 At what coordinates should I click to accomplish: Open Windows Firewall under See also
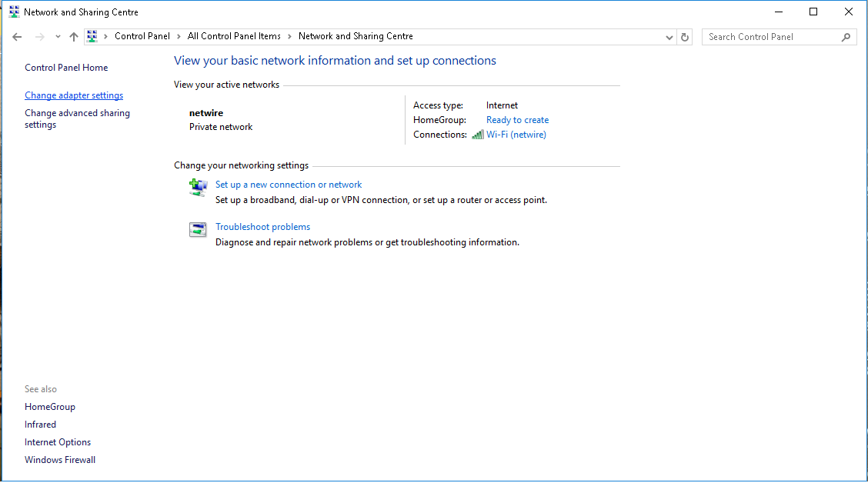[60, 460]
